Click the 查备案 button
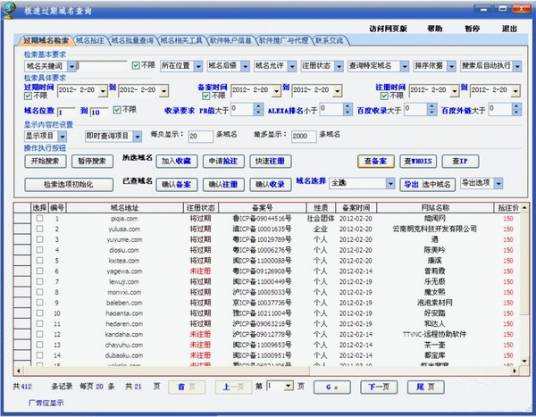This screenshot has width=536, height=417. 376,161
